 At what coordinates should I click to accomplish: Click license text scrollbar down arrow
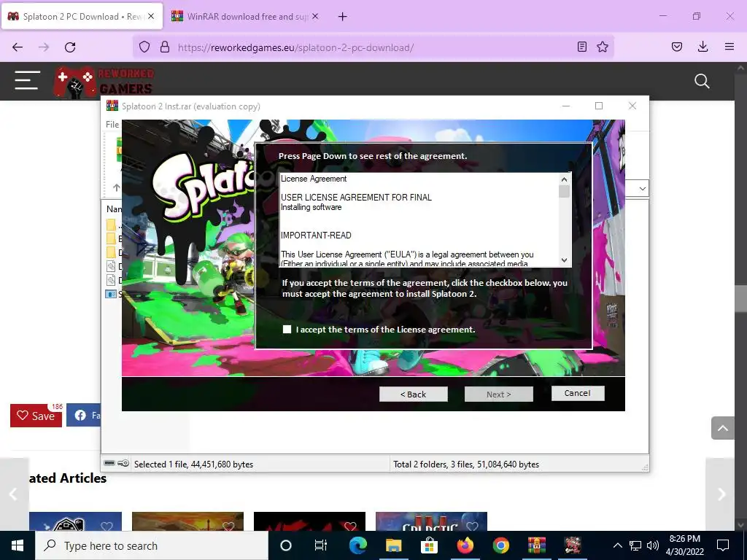click(564, 260)
